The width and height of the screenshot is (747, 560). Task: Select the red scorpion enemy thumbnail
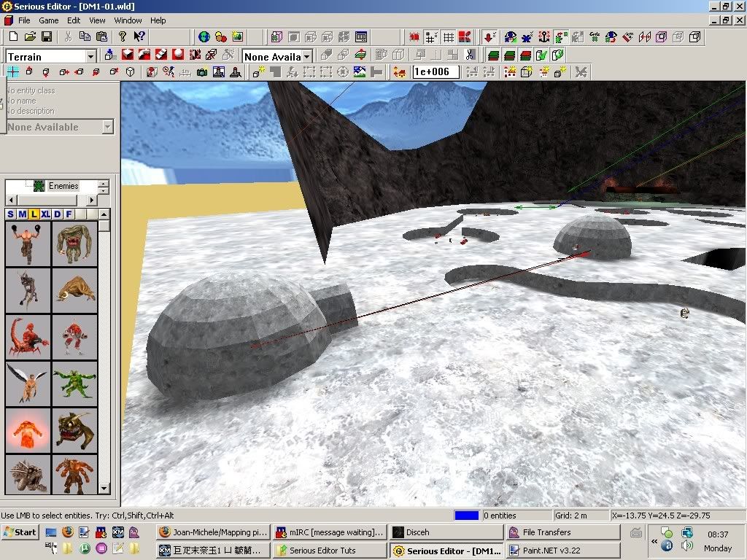[28, 337]
